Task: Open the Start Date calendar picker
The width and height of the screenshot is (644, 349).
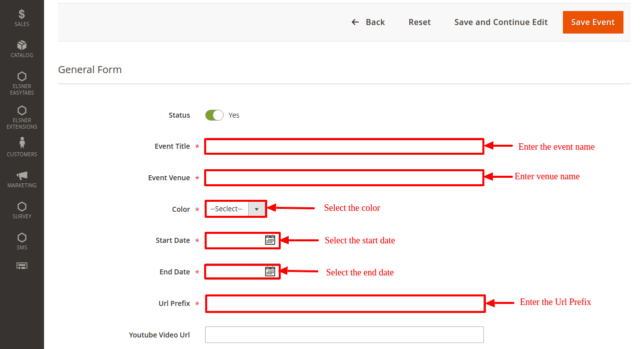Action: 270,240
